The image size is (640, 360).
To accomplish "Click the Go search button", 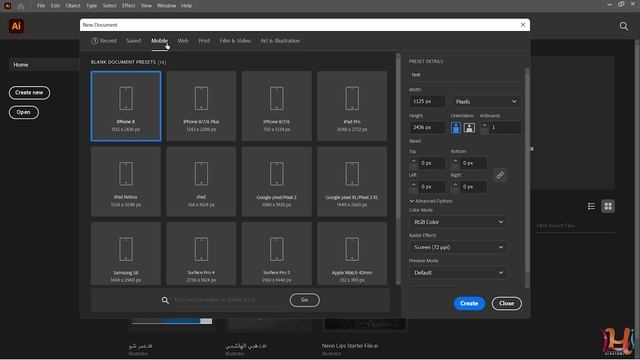I will coord(304,300).
